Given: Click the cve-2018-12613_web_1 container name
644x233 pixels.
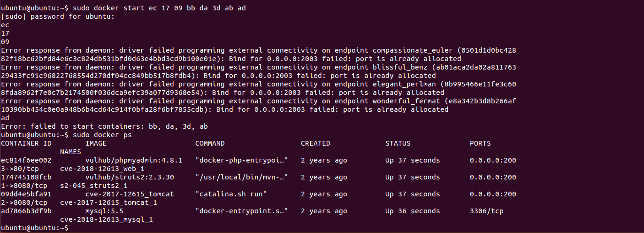Looking at the screenshot, I should point(102,169).
